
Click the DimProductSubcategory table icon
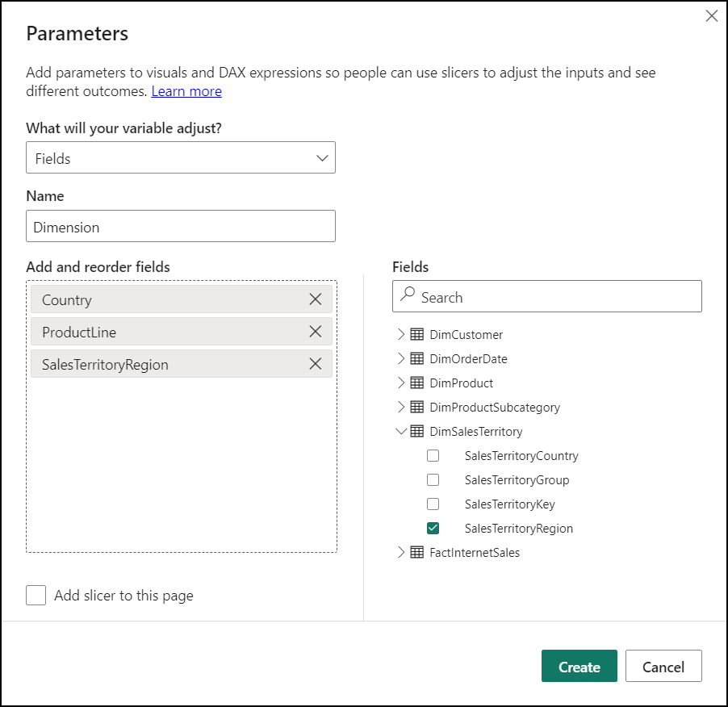tap(416, 407)
